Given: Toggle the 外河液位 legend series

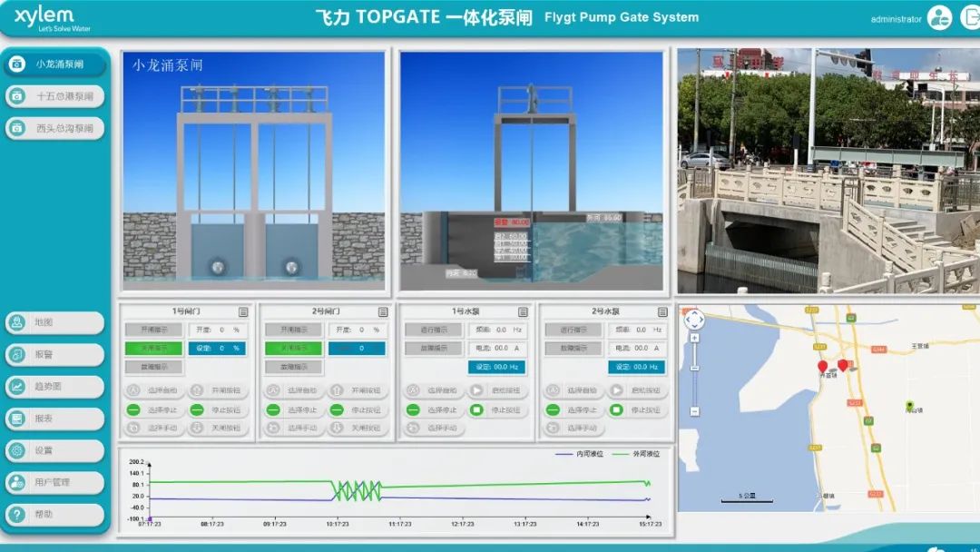Looking at the screenshot, I should click(636, 454).
